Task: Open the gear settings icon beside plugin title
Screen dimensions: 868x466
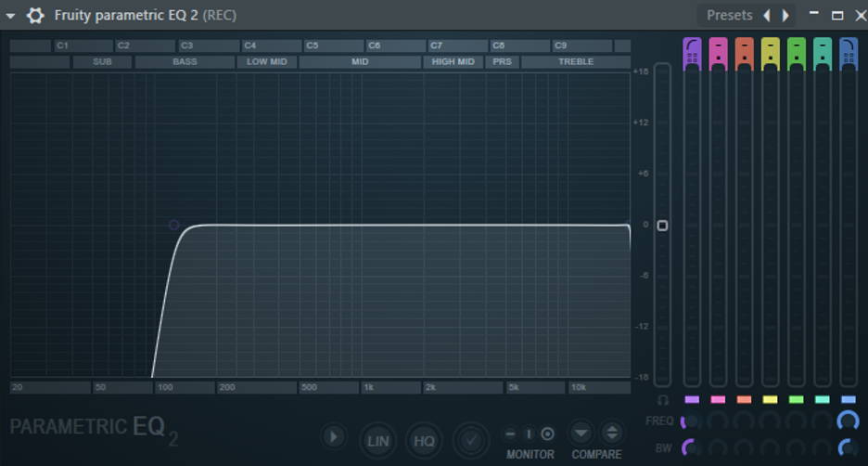Action: [x=35, y=16]
